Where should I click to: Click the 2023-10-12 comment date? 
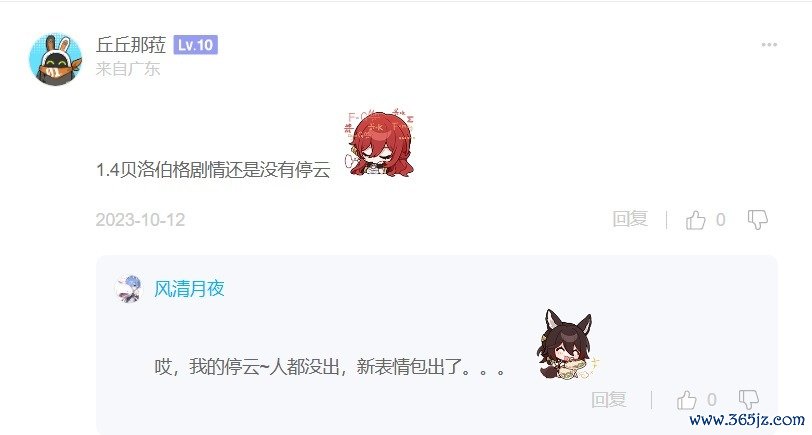[140, 220]
